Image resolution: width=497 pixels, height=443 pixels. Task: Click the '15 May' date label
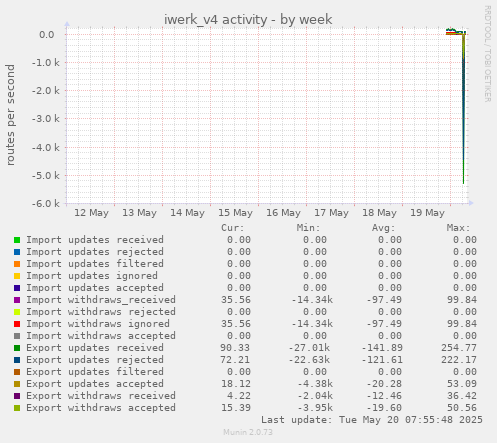(235, 213)
